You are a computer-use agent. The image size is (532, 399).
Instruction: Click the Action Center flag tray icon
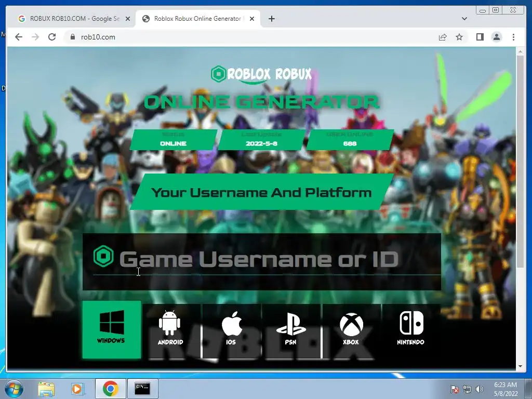[454, 389]
